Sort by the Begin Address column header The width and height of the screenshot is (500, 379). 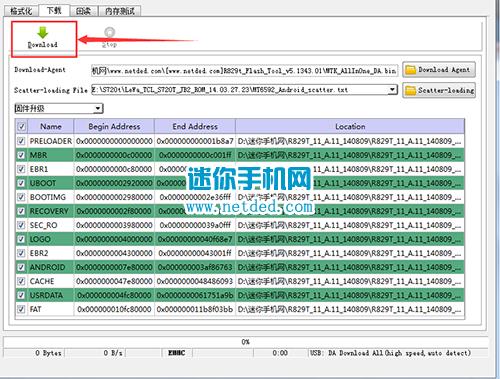pyautogui.click(x=114, y=127)
